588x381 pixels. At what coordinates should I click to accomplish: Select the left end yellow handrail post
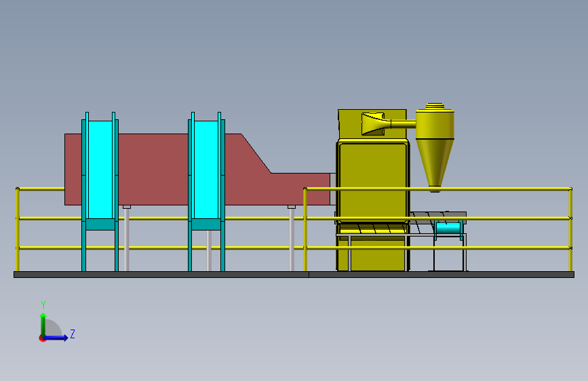[x=17, y=229]
